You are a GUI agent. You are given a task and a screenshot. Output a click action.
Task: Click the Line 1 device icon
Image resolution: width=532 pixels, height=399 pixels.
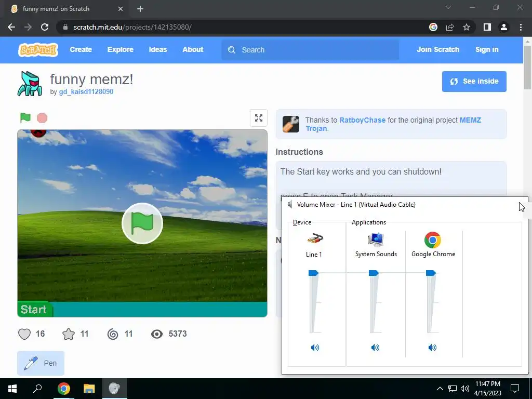315,239
